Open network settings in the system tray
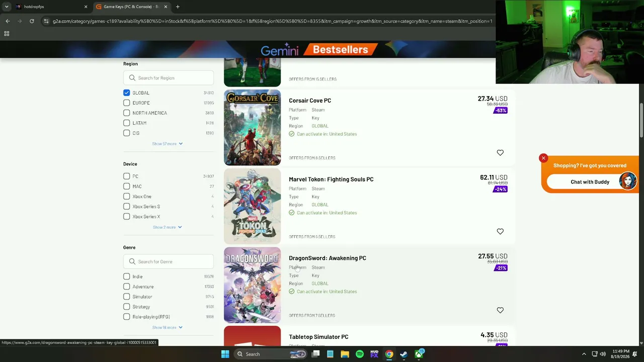644x362 pixels. pyautogui.click(x=594, y=354)
